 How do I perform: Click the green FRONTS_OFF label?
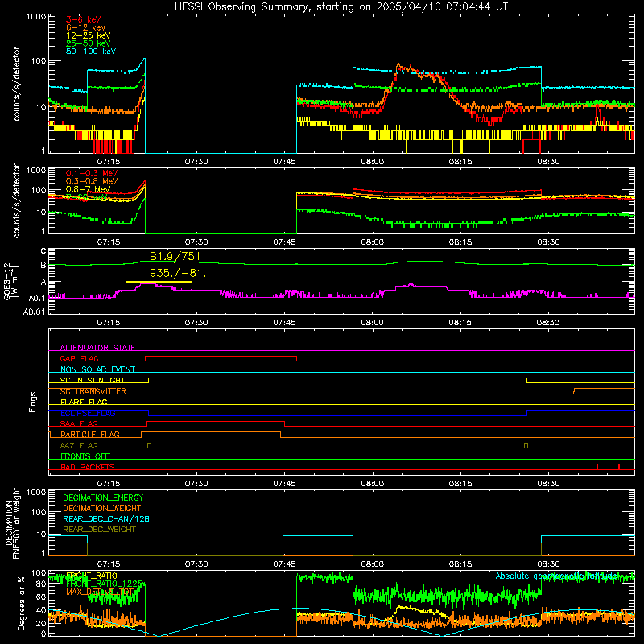click(x=85, y=456)
